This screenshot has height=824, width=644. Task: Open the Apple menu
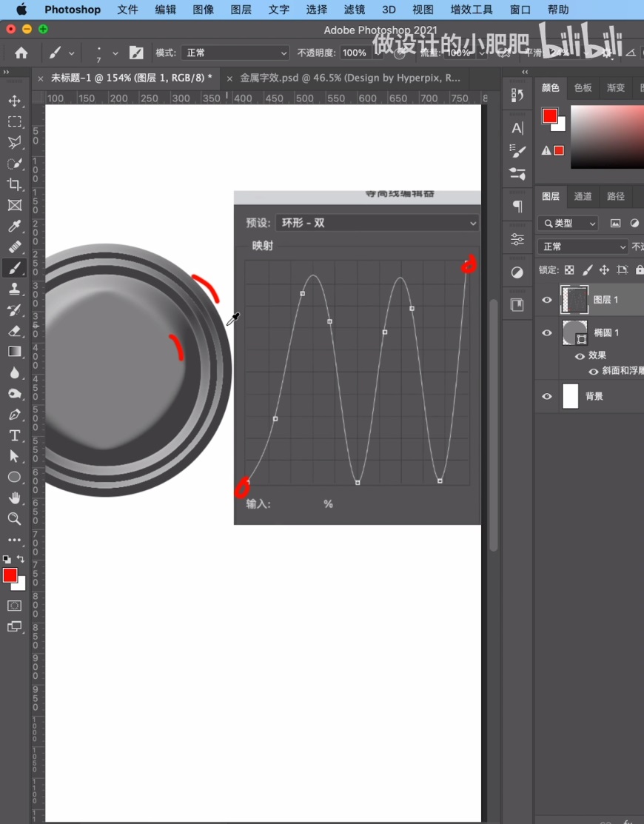click(21, 10)
